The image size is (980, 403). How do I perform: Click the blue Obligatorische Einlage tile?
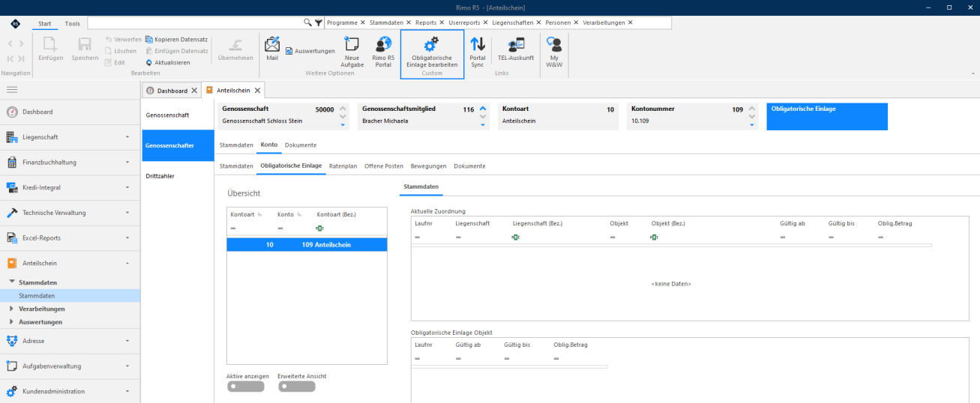click(x=827, y=116)
